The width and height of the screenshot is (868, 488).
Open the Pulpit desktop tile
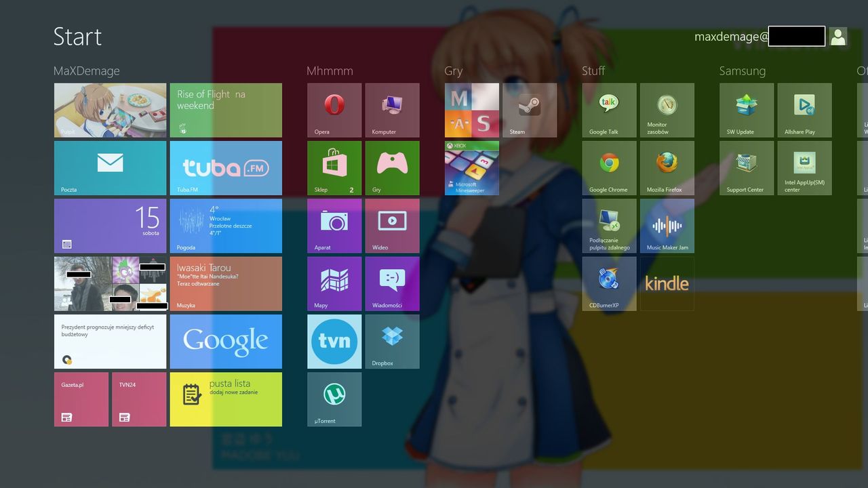(x=110, y=110)
